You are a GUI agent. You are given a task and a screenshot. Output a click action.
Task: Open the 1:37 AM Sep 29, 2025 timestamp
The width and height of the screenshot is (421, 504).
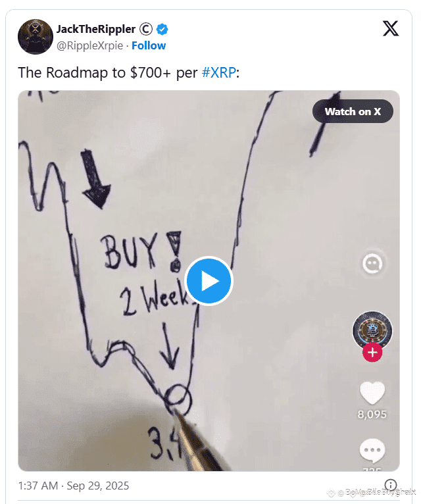pyautogui.click(x=74, y=486)
